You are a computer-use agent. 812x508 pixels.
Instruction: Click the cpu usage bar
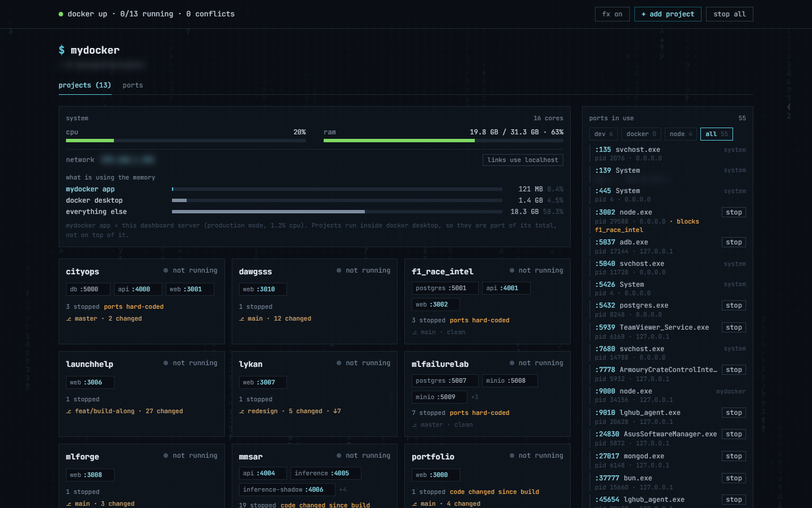(x=186, y=140)
